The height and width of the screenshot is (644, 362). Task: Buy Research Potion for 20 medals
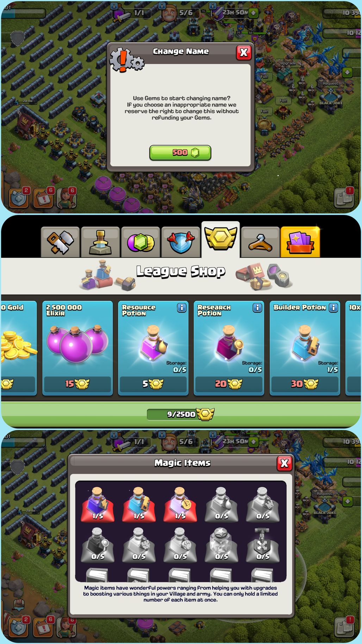point(229,384)
